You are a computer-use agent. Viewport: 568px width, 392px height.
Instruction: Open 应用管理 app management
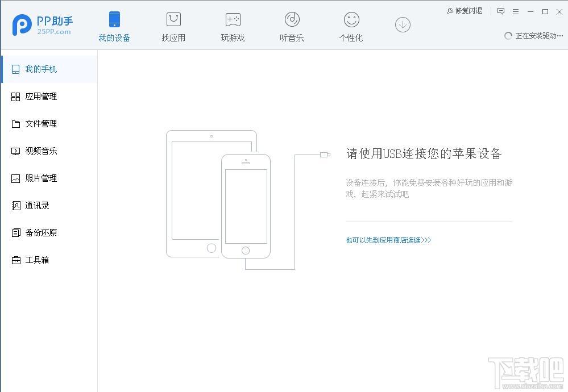pyautogui.click(x=41, y=97)
